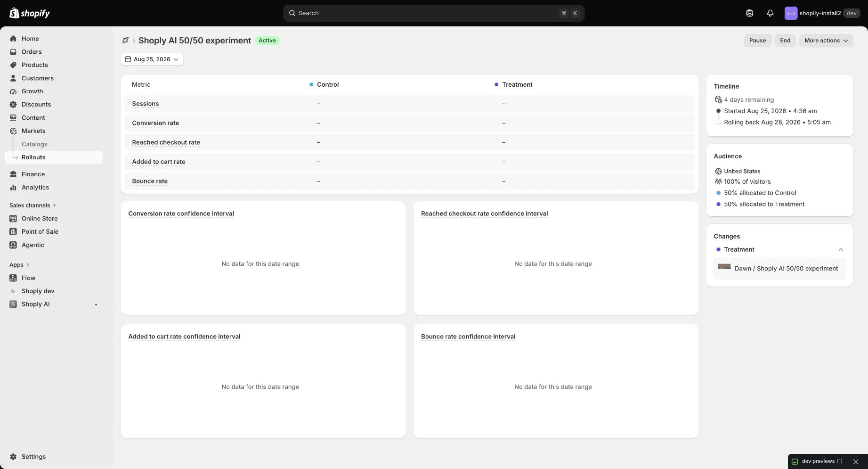This screenshot has width=868, height=469.
Task: Click the dev badge in top bar
Action: (852, 13)
